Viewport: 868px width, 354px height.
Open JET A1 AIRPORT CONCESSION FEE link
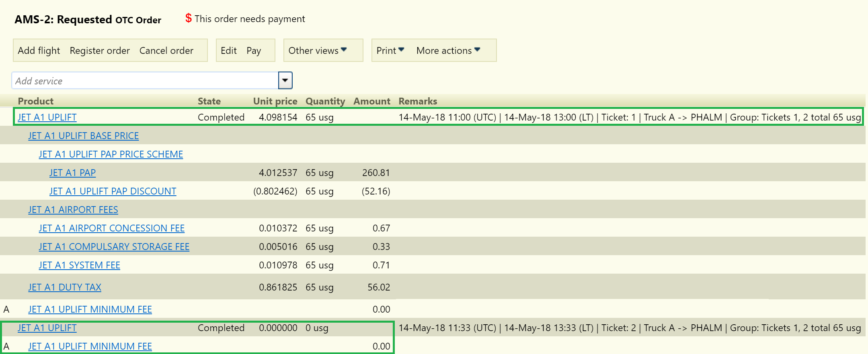pyautogui.click(x=112, y=228)
